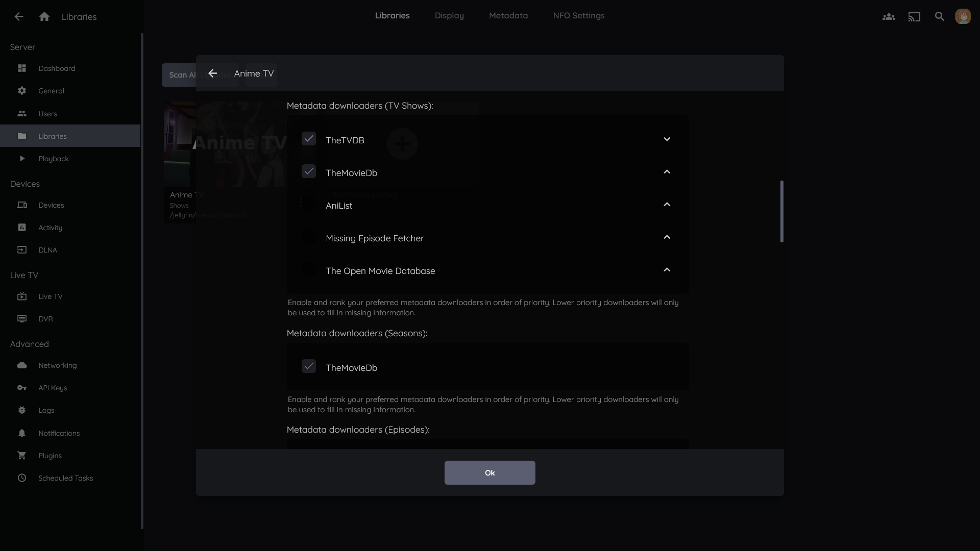Viewport: 980px width, 551px height.
Task: Click the user avatar icon
Action: [x=963, y=17]
